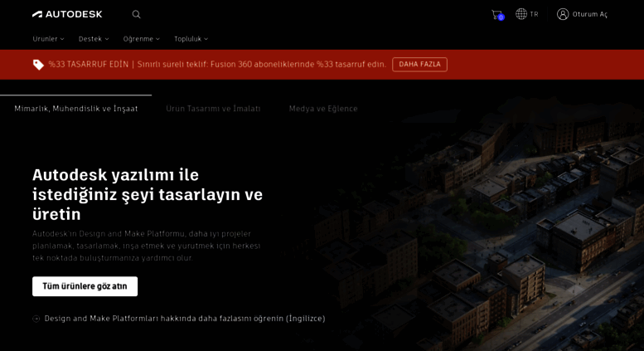Expand the Destek menu
Image resolution: width=644 pixels, height=351 pixels.
[94, 39]
